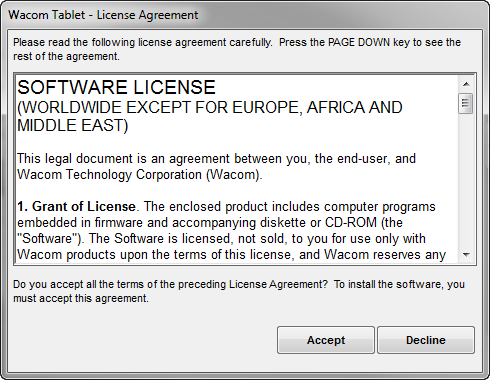Click the 'Wacom Tablet - License Agreement' title
The image size is (490, 380).
coord(103,15)
